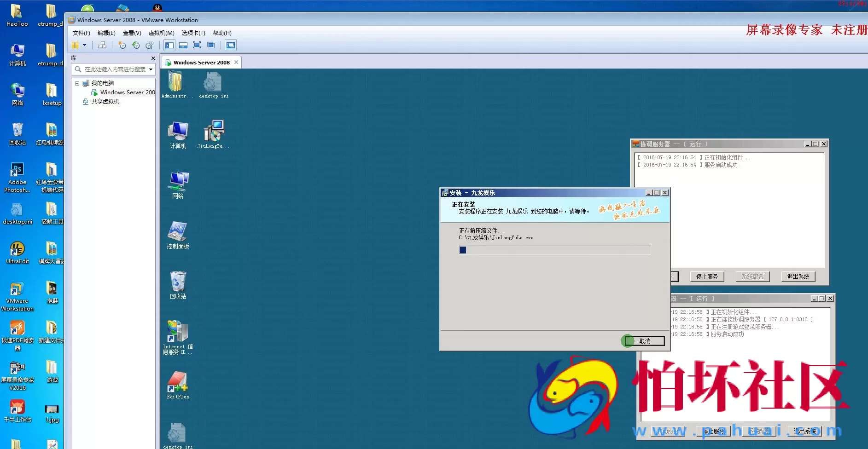Click the send Ctrl+Alt+Del toolbar icon
This screenshot has width=868, height=449.
(x=102, y=45)
